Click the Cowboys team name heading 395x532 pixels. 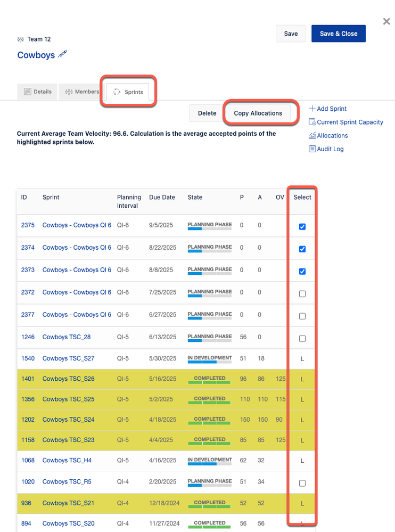36,55
